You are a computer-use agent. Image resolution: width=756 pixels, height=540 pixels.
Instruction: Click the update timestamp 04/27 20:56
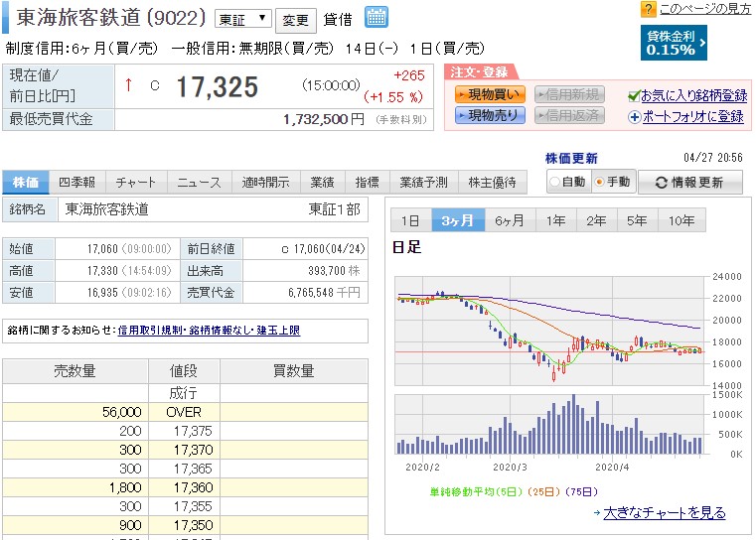[x=713, y=158]
